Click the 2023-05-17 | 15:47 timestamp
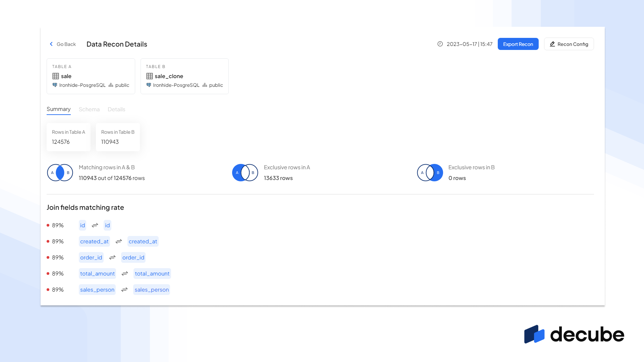 click(470, 44)
